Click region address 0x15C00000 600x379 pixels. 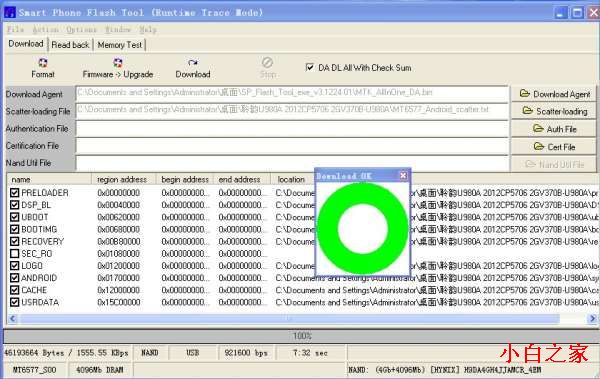(119, 302)
